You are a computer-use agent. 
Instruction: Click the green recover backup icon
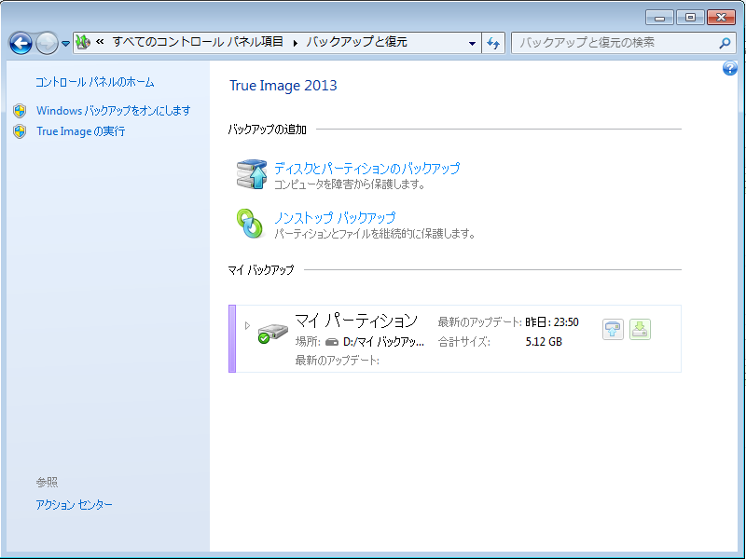click(640, 329)
